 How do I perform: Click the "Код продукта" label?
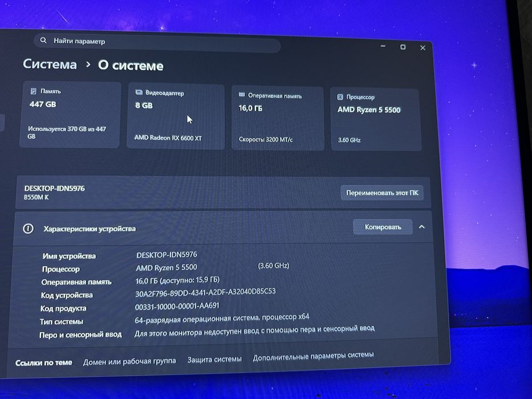[x=63, y=308]
